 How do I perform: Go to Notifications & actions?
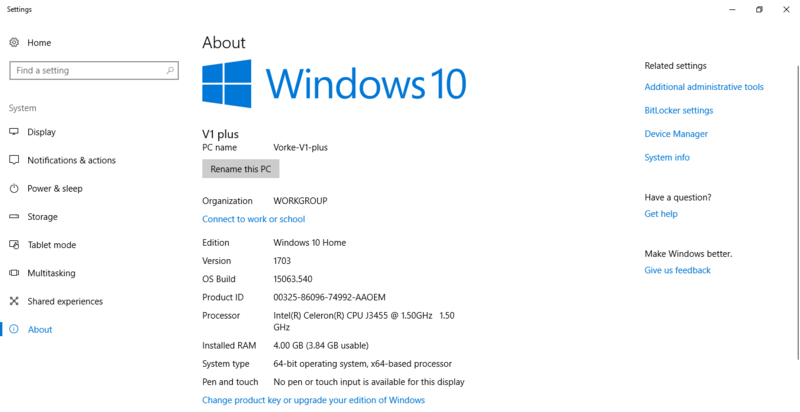click(71, 160)
